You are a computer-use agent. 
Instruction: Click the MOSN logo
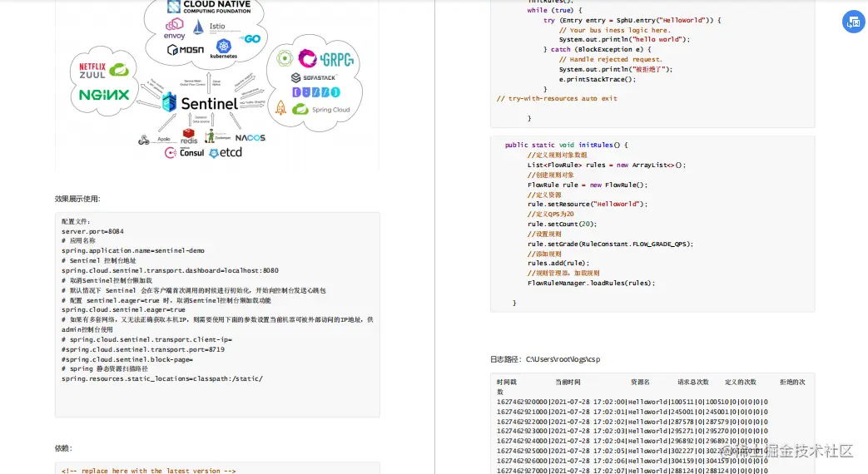185,50
